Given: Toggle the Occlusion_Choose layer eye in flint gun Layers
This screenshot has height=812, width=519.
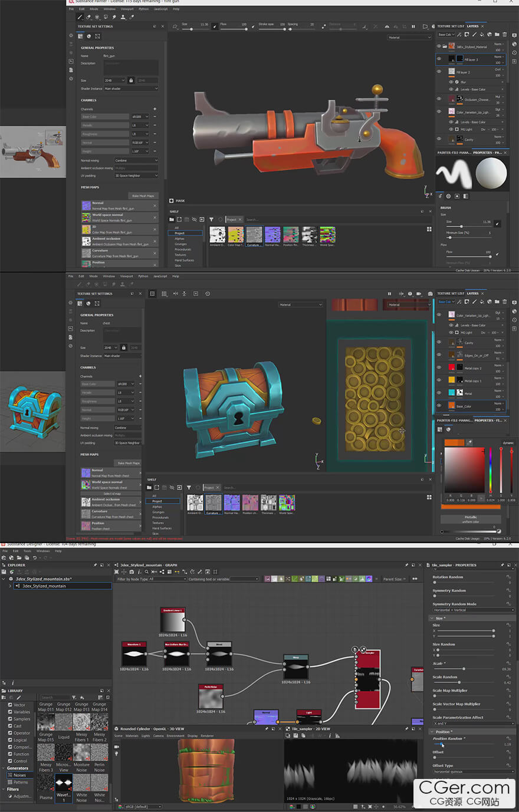Looking at the screenshot, I should pos(439,99).
